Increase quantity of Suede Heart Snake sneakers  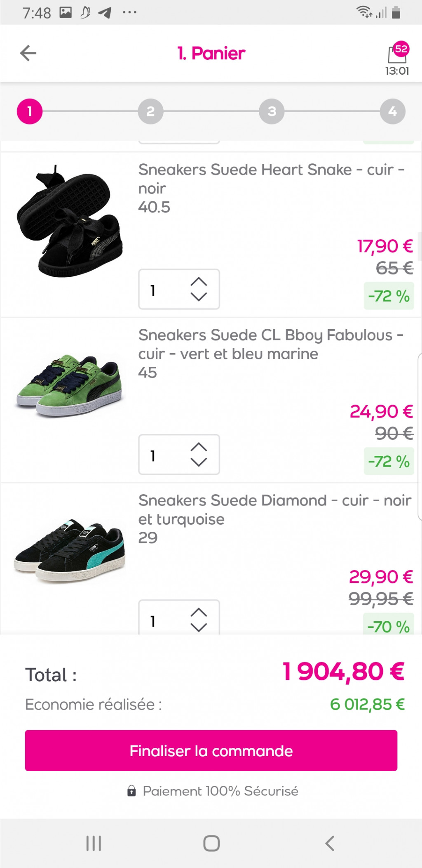point(199,282)
